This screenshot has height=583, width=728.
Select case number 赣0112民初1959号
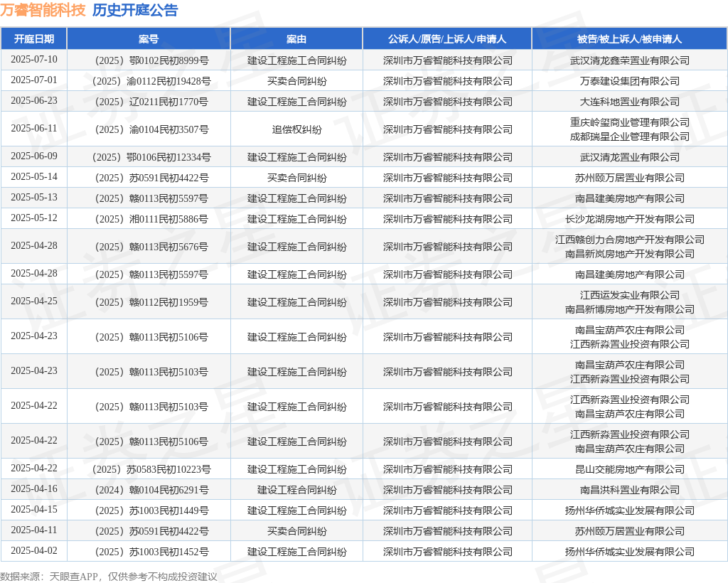tap(151, 302)
